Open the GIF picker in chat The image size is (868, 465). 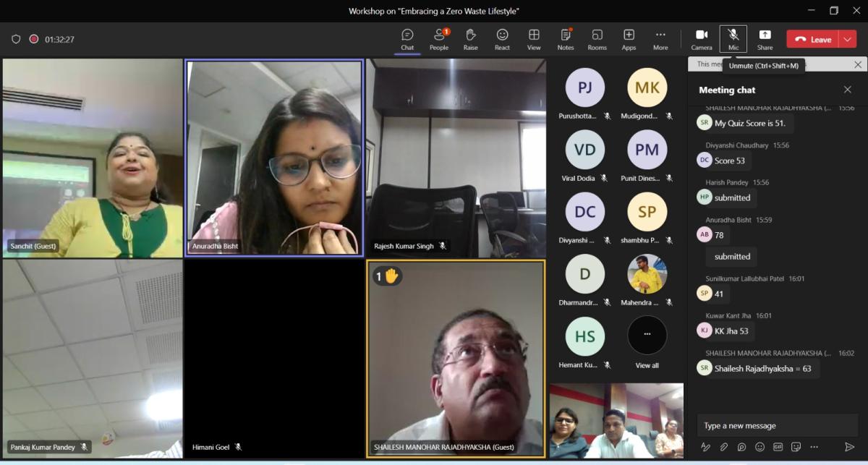click(x=778, y=447)
